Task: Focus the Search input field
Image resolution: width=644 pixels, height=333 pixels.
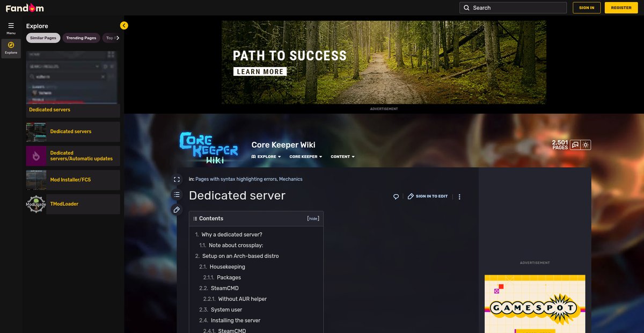Action: (513, 8)
